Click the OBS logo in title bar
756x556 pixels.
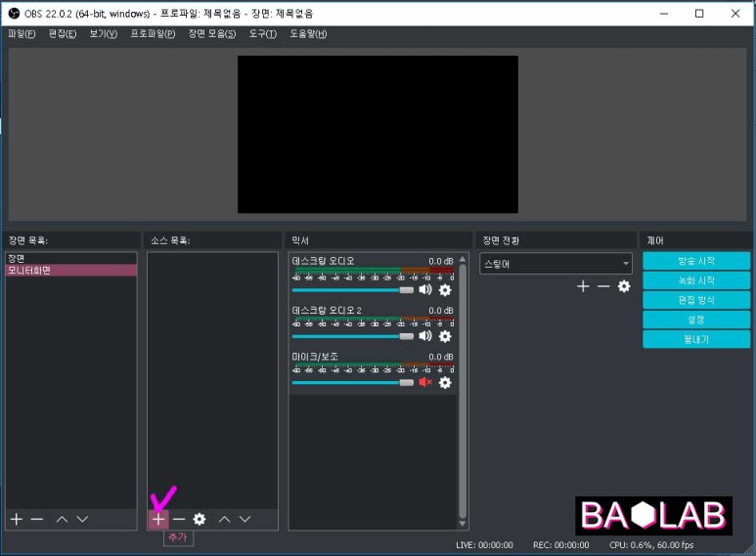tap(14, 14)
